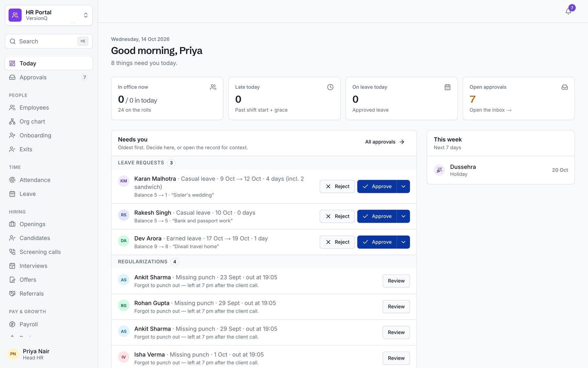Viewport: 588px width, 368px height.
Task: Click Dev Arora's DA avatar
Action: 123,241
